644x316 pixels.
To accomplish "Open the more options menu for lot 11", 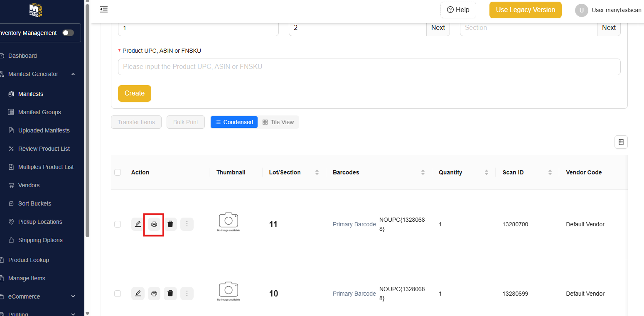I will click(x=187, y=224).
